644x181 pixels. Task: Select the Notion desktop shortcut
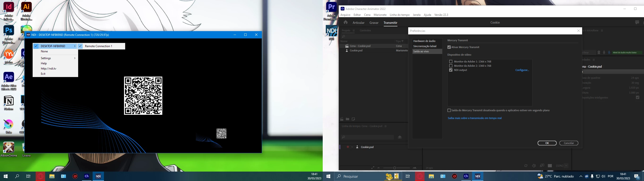pos(9,103)
